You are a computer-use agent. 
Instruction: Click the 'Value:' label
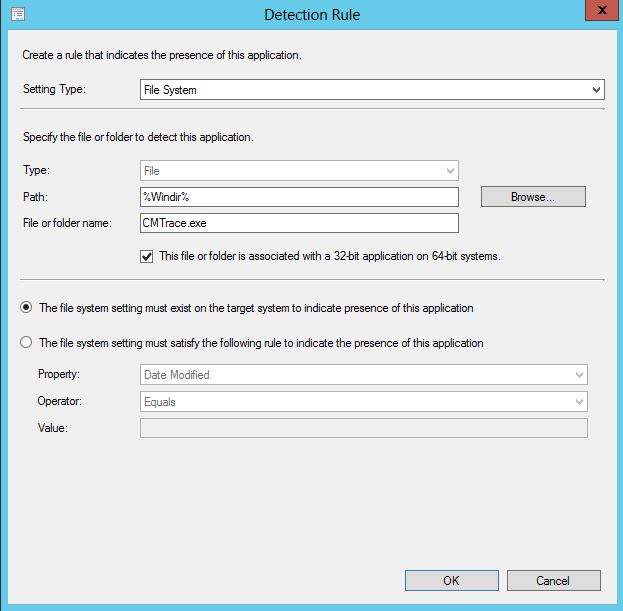coord(52,428)
